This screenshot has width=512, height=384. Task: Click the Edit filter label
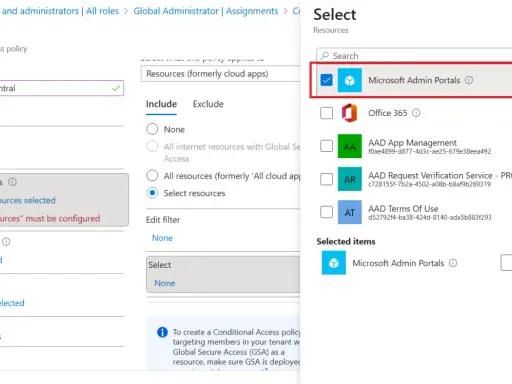pos(163,220)
